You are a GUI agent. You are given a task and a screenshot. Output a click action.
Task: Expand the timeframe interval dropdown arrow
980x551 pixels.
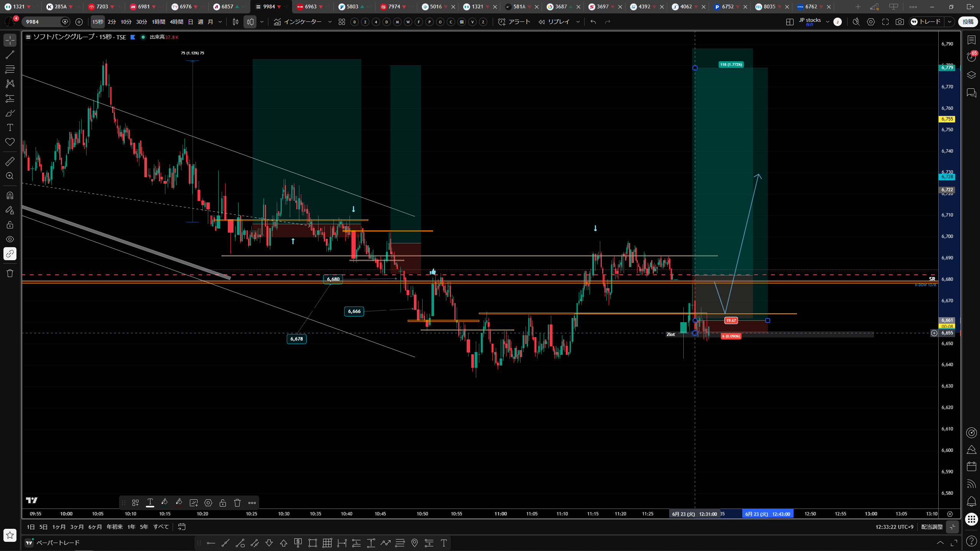[x=220, y=22]
